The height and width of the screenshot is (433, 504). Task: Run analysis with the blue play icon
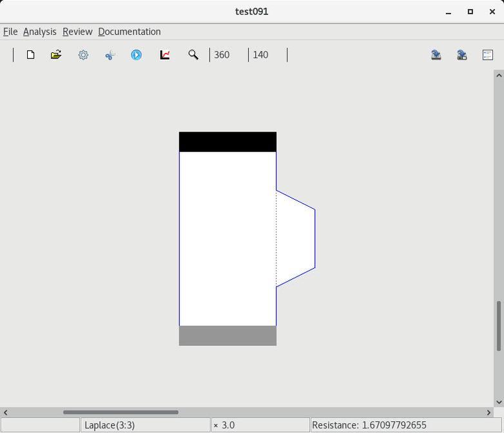pos(136,55)
